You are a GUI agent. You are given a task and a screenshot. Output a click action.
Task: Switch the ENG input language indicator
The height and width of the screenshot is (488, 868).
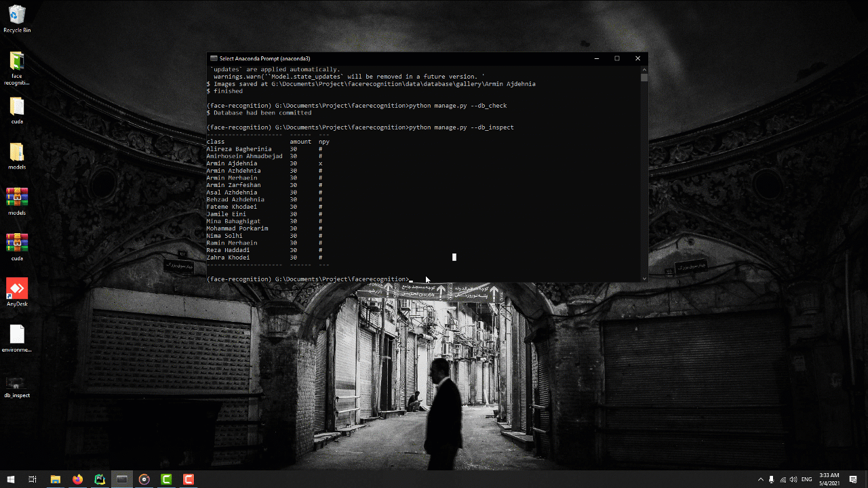pyautogui.click(x=807, y=479)
